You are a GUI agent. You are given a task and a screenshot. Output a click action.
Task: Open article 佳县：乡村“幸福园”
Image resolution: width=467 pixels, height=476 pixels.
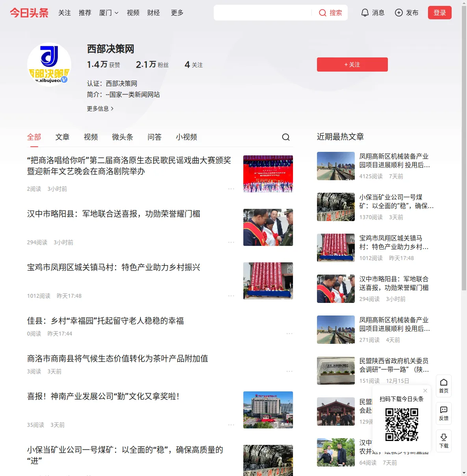106,321
